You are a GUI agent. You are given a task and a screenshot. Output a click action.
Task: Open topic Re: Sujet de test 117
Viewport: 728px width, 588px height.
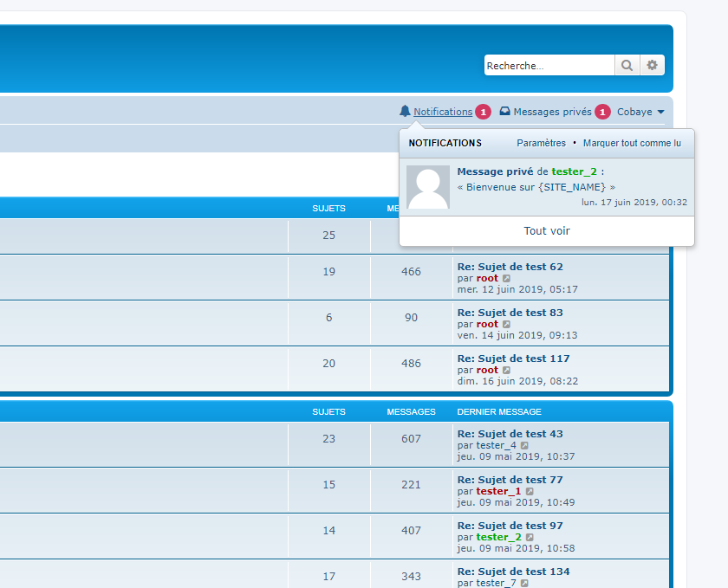(x=513, y=359)
